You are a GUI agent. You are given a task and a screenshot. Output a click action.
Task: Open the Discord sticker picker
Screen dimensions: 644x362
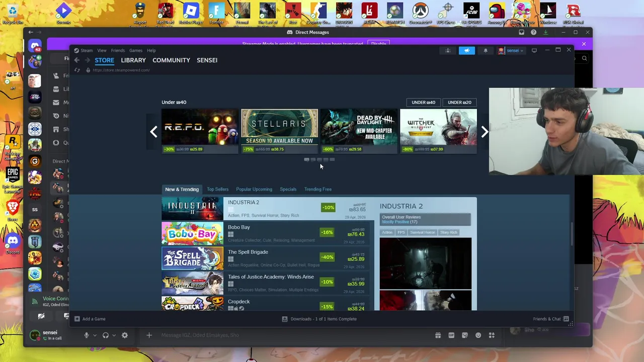pyautogui.click(x=465, y=335)
